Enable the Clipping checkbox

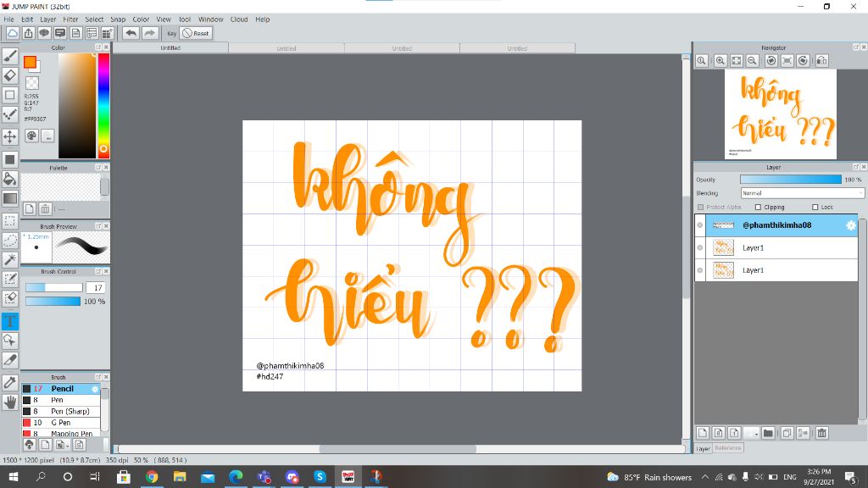pyautogui.click(x=759, y=207)
